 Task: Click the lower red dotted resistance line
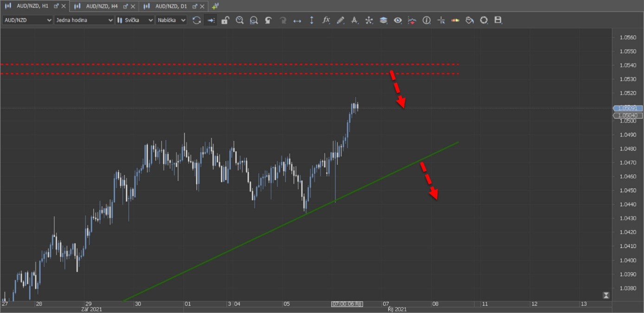[x=230, y=73]
